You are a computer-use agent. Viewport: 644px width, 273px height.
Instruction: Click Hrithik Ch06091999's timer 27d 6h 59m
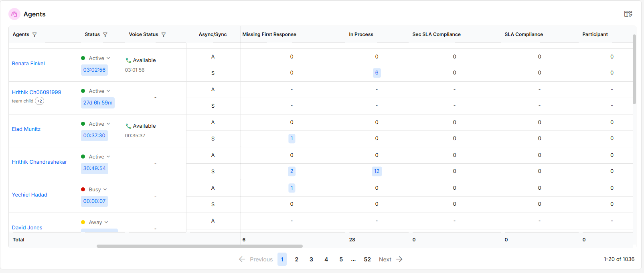point(98,103)
